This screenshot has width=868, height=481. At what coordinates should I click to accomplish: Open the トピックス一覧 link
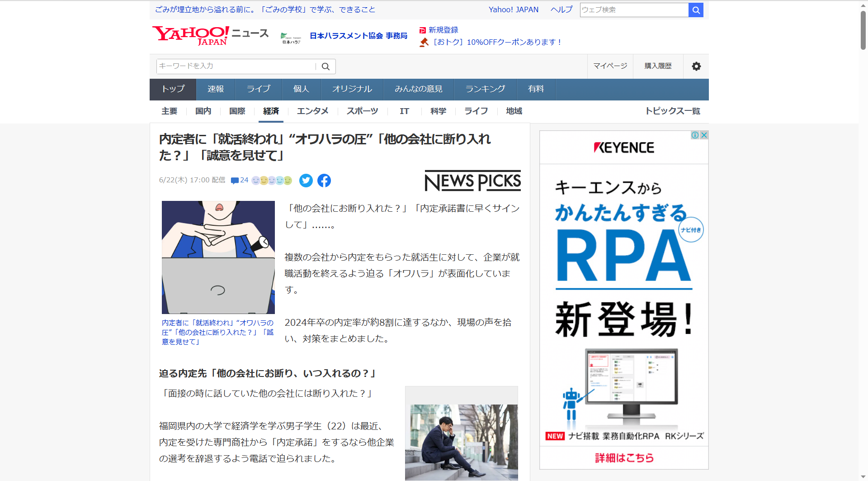click(673, 111)
